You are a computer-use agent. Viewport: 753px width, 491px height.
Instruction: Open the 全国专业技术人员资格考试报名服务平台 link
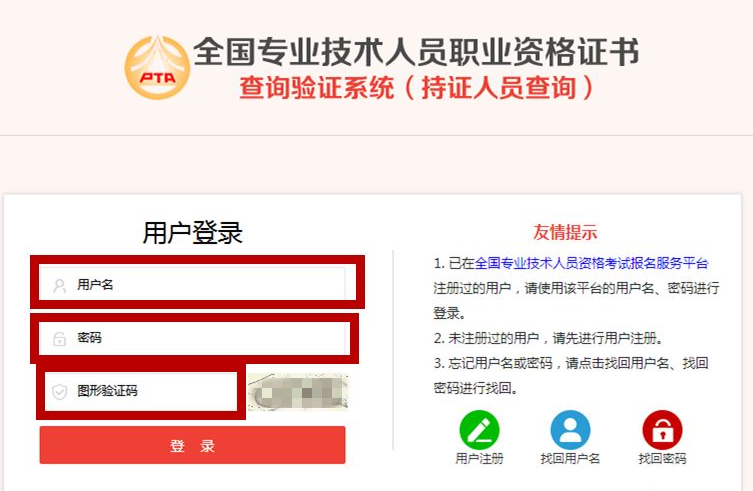click(x=592, y=263)
